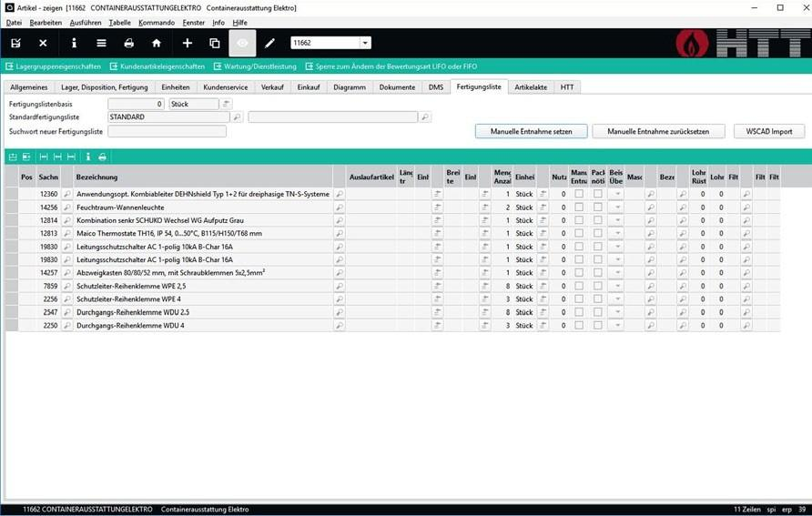This screenshot has height=516, width=812.
Task: Click the WSCAD Import button
Action: click(x=769, y=131)
